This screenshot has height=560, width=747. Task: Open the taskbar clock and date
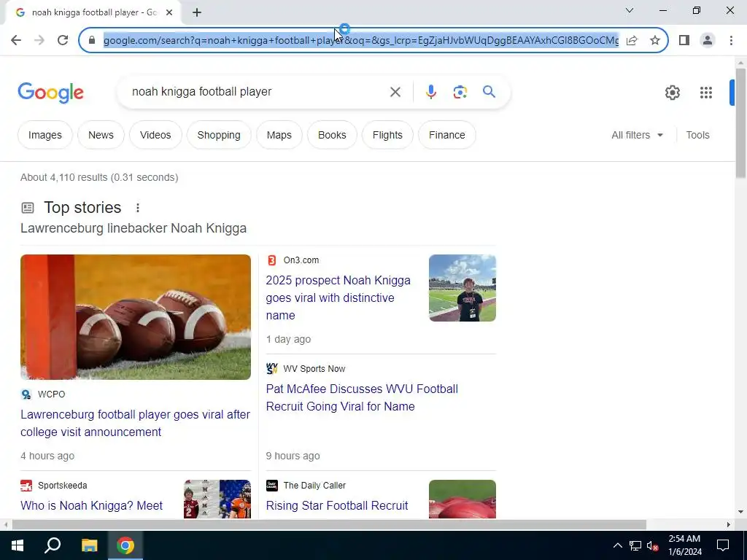(x=684, y=545)
